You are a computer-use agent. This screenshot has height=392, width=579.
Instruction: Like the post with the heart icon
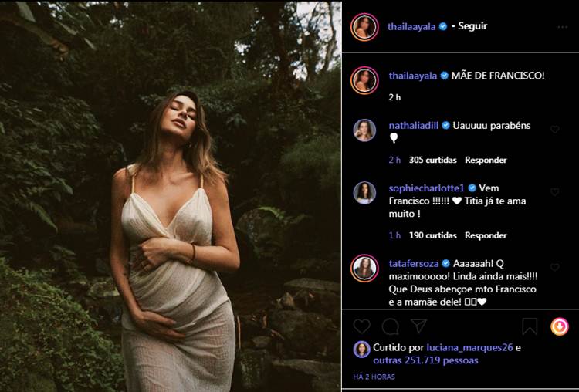pos(362,326)
